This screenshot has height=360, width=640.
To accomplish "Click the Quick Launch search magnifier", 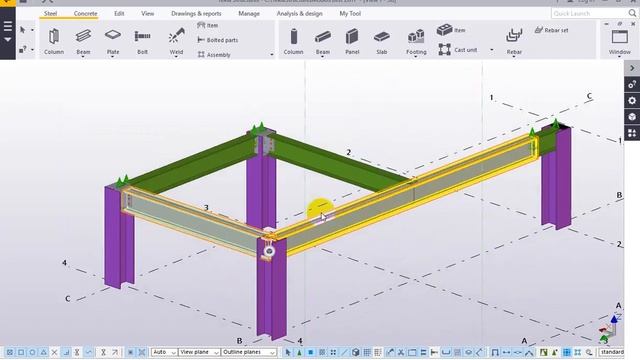I will coord(632,13).
